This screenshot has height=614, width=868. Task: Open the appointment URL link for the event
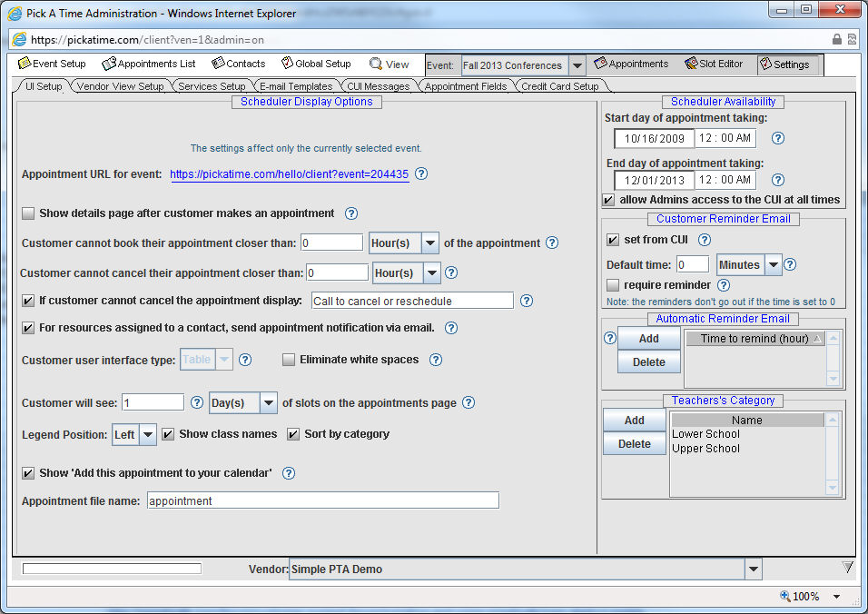pos(289,173)
